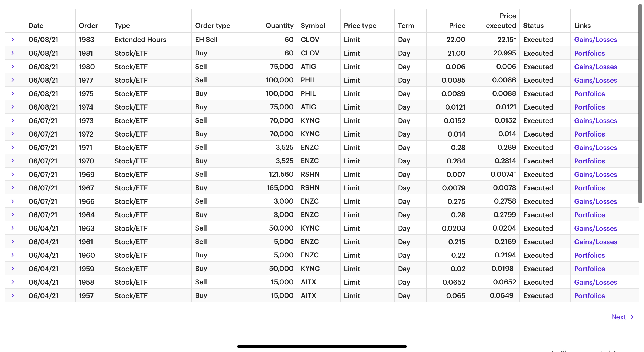Click the Status column header
Screen dimensions: 644x352
point(533,26)
